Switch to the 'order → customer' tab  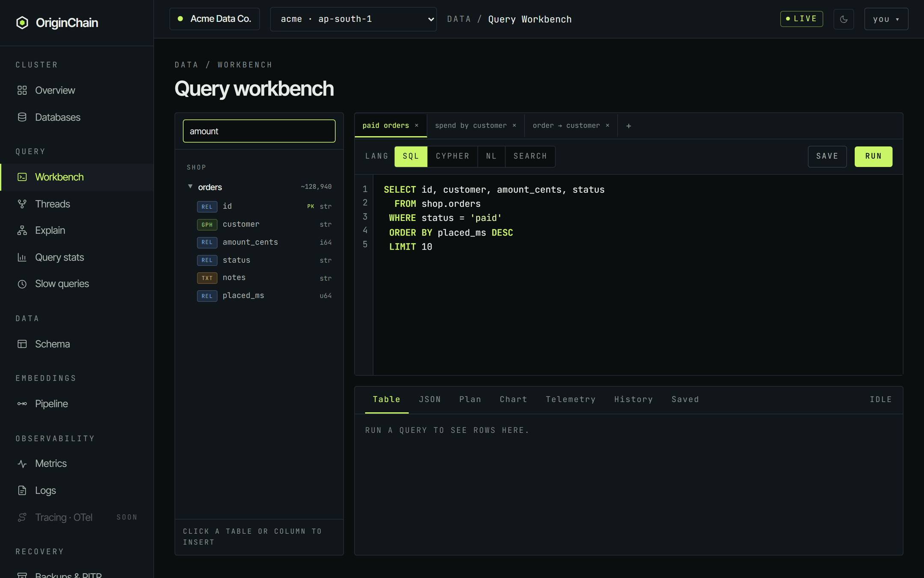[x=566, y=125]
